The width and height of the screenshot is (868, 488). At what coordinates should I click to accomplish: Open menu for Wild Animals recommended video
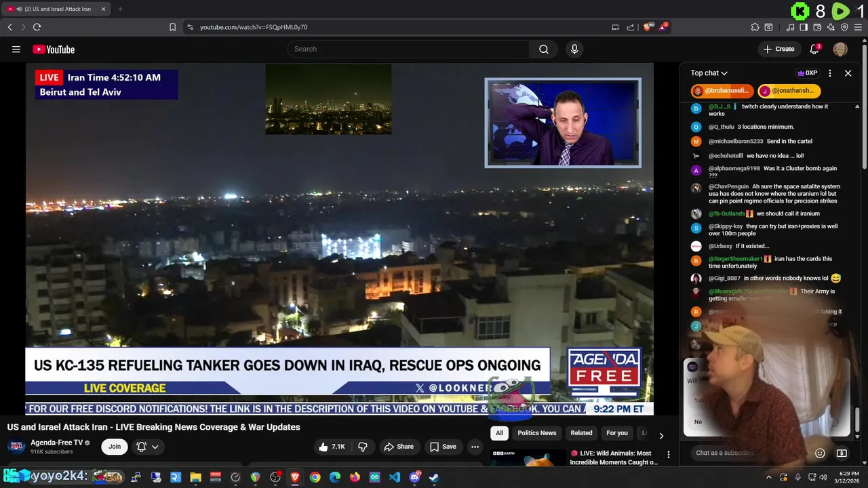[668, 455]
